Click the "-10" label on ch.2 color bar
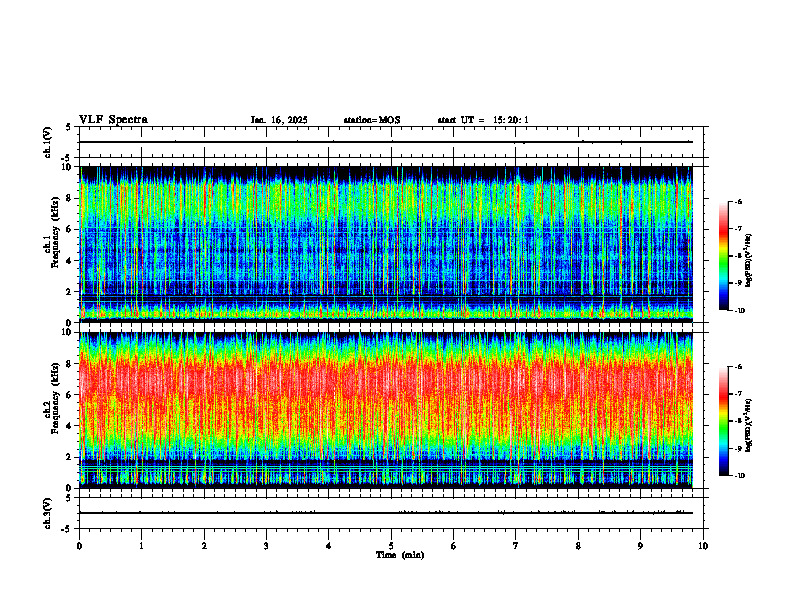Image resolution: width=792 pixels, height=612 pixels. click(740, 476)
